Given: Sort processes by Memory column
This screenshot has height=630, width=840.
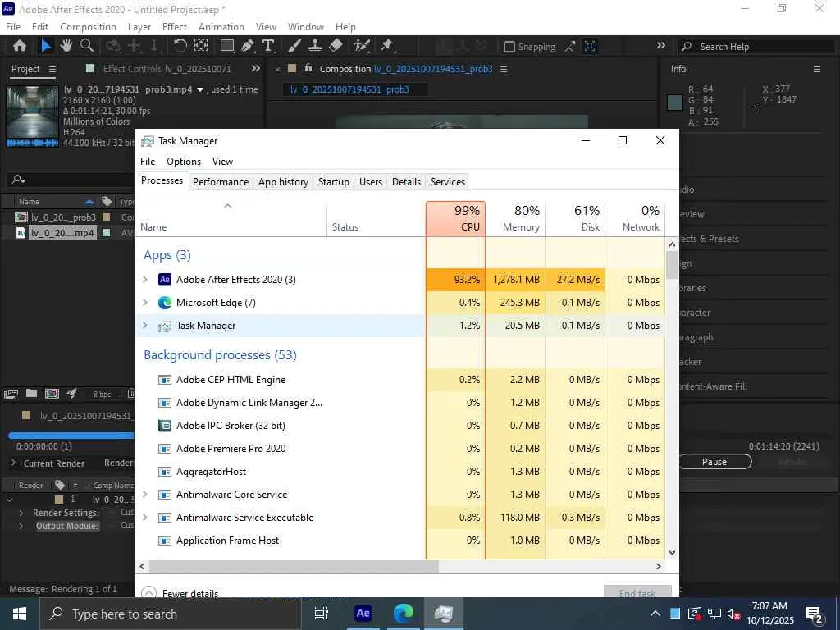Looking at the screenshot, I should tap(515, 218).
